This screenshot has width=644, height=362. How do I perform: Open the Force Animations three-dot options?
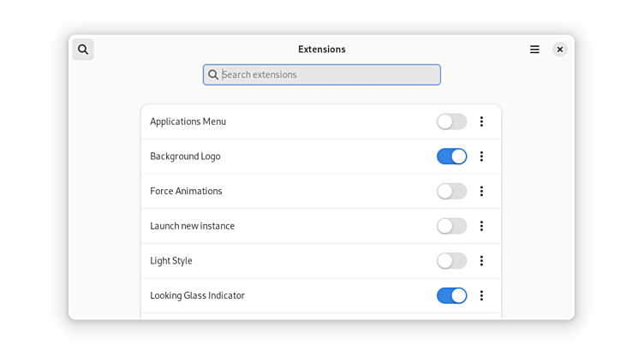pos(481,191)
